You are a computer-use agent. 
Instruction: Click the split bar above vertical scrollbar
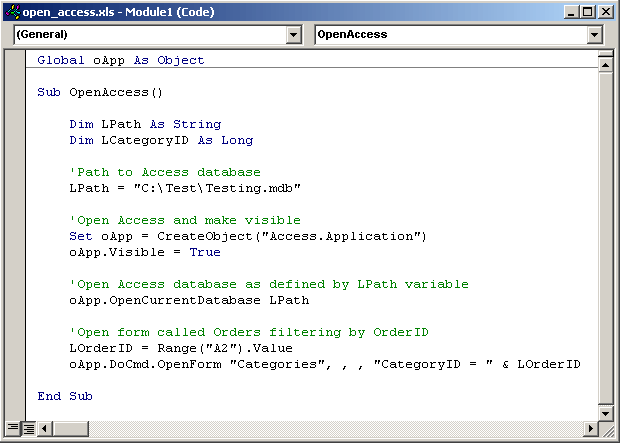pos(605,54)
